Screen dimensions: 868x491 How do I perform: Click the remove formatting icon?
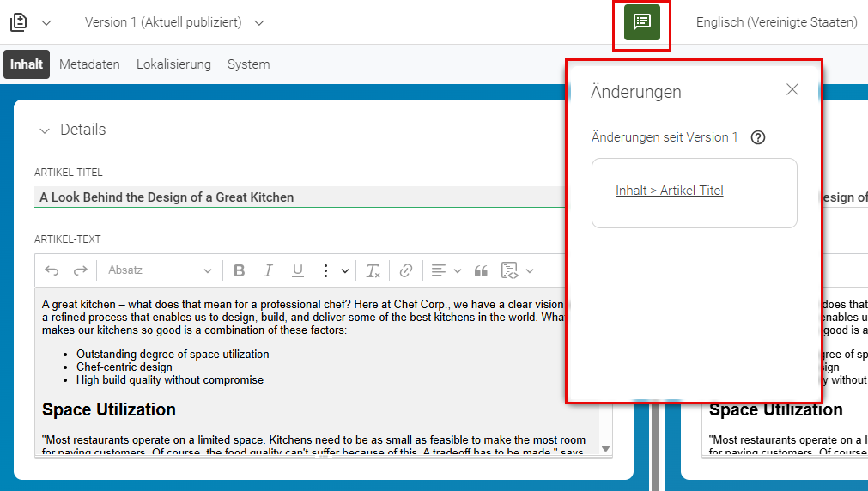[x=373, y=270]
